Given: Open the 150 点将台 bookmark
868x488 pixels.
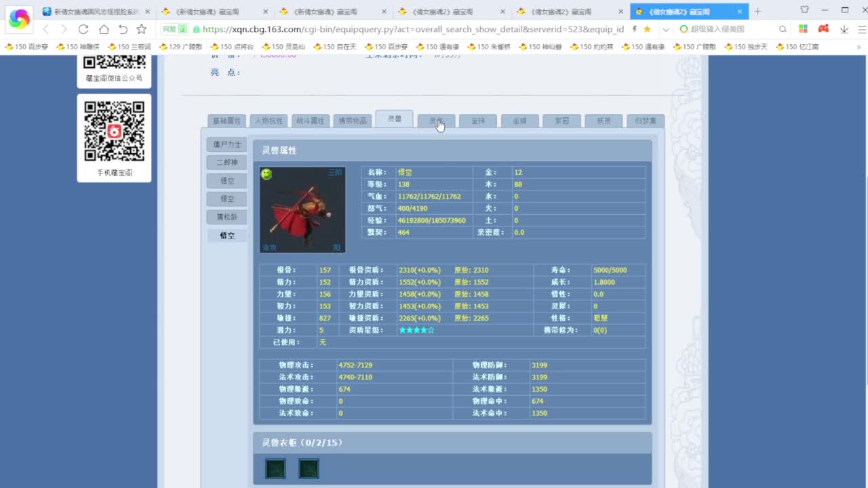Looking at the screenshot, I should pos(232,47).
